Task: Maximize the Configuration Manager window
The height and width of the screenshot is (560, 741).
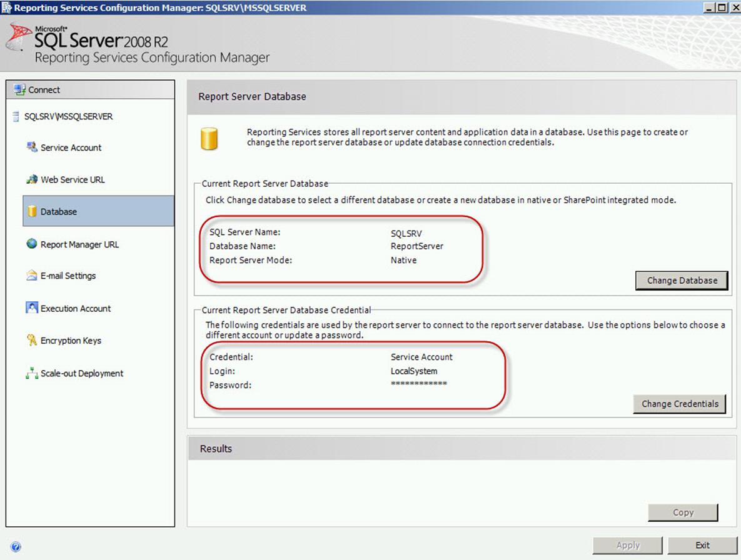Action: (721, 7)
